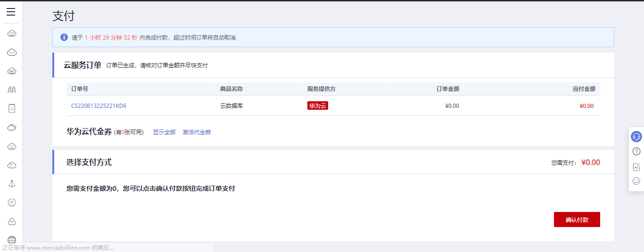Click the feedback note-and-pencil icon
Screen dimensions: 644x252
(636, 167)
